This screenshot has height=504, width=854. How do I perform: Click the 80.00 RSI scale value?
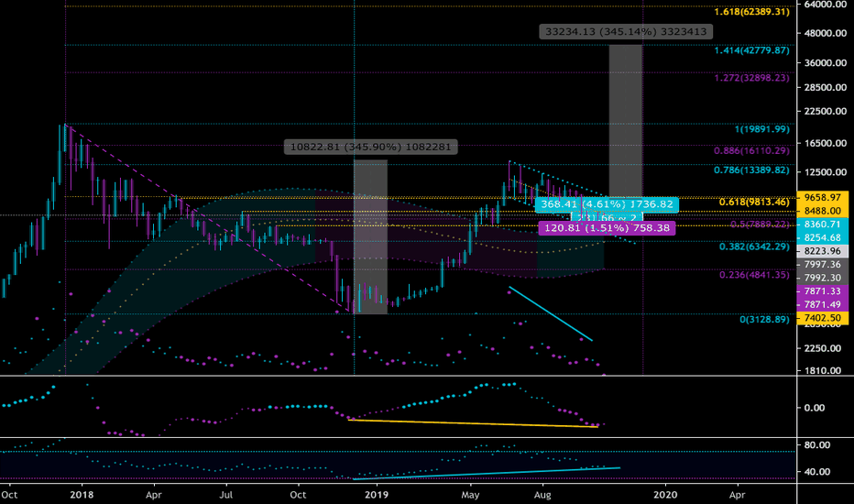pos(817,445)
